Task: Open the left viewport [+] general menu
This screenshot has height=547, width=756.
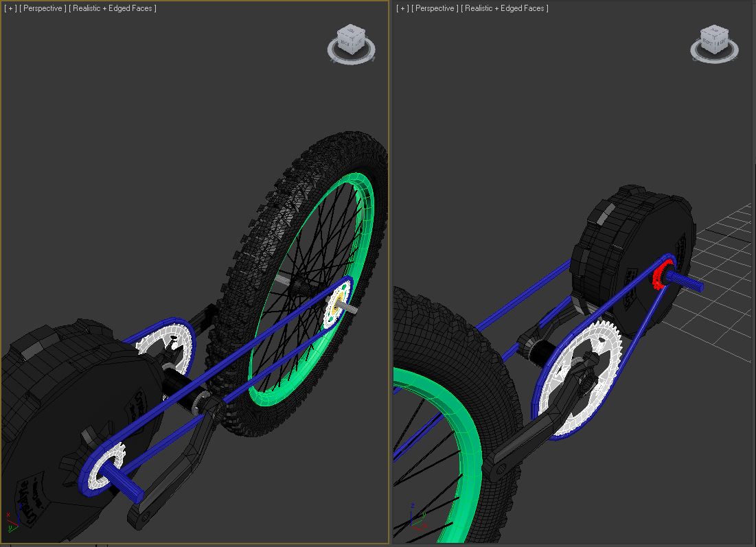Action: (x=10, y=8)
